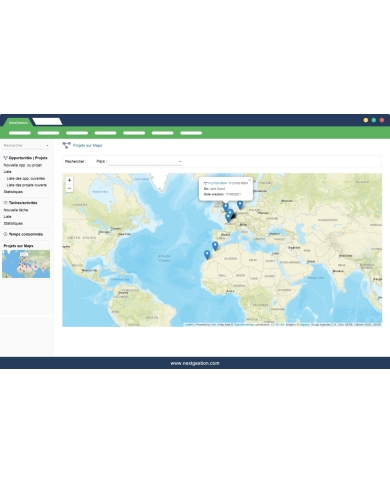
Task: Click the Projets sur Maps page title
Action: click(x=87, y=145)
